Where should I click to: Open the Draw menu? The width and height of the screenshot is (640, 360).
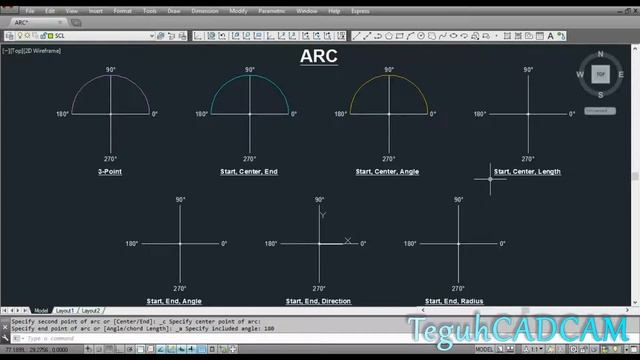tap(174, 11)
